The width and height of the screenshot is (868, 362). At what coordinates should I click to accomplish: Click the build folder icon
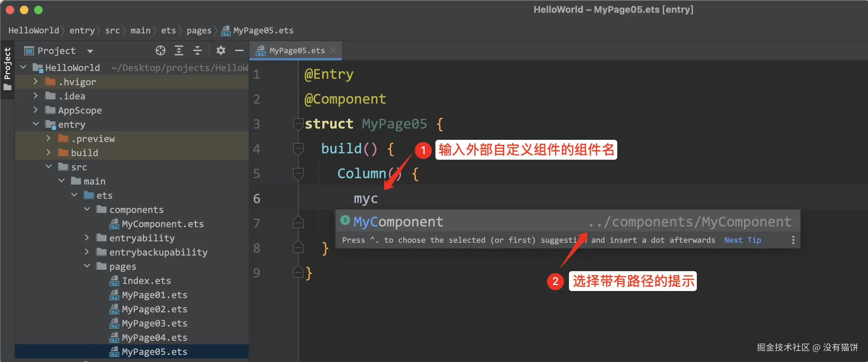[x=63, y=153]
